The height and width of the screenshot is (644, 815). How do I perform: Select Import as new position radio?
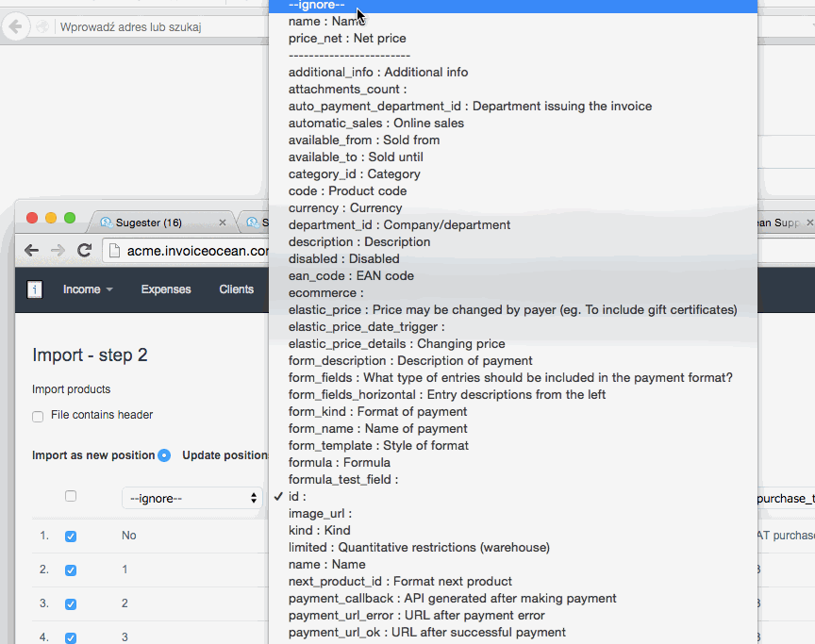[164, 455]
